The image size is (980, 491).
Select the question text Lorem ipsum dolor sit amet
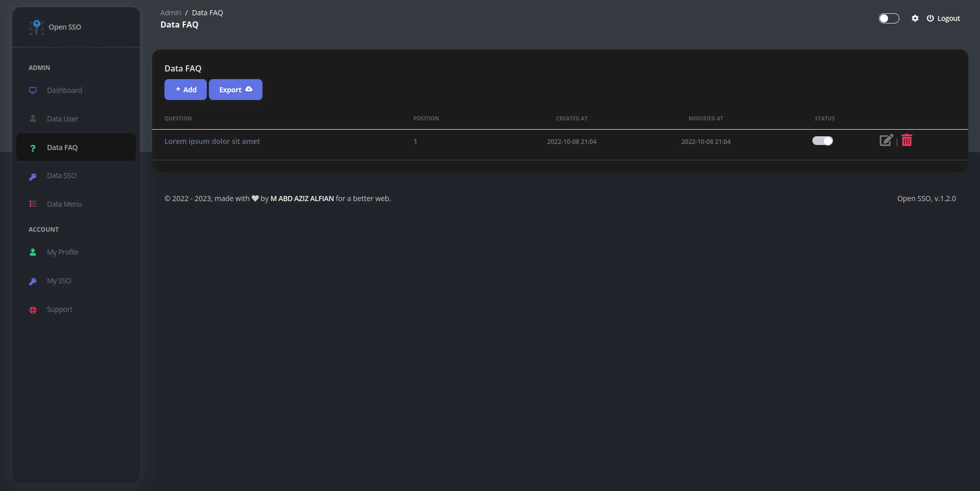click(212, 141)
